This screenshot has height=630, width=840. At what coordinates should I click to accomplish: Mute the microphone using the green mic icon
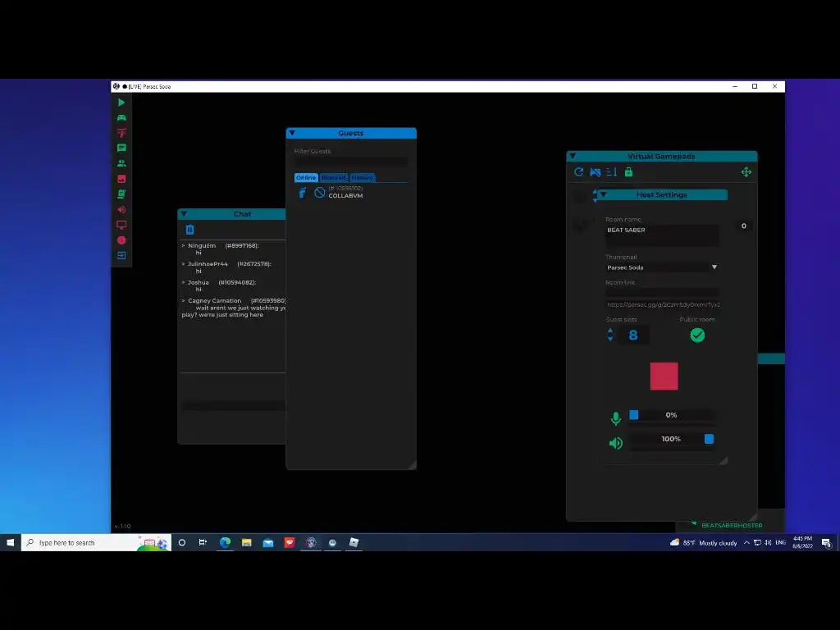tap(616, 418)
